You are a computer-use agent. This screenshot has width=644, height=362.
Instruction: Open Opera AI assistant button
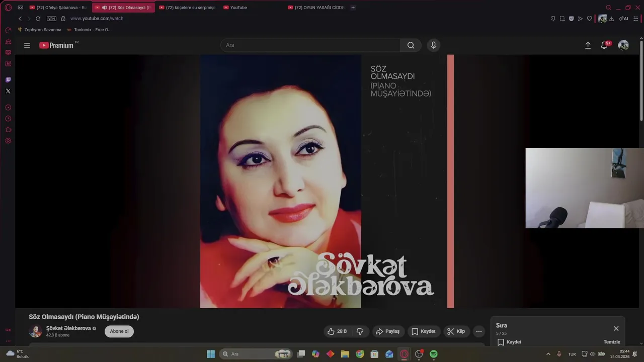(x=623, y=19)
